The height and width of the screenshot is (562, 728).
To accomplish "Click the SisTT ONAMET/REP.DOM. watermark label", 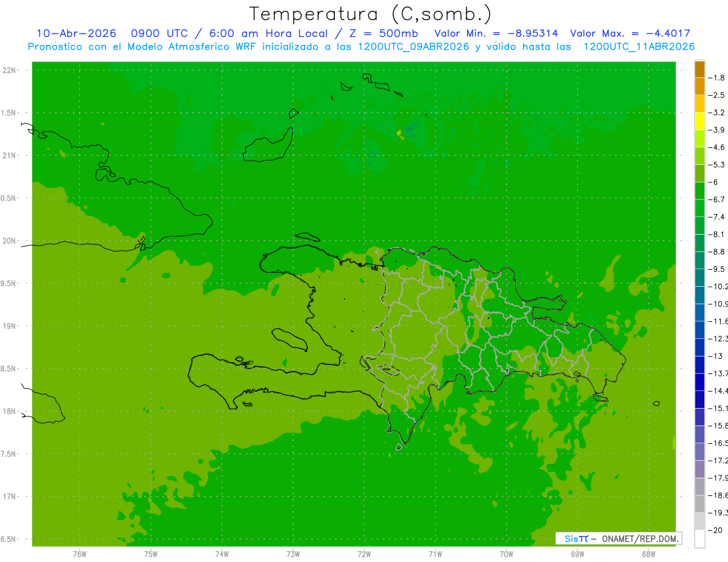I will tap(619, 538).
